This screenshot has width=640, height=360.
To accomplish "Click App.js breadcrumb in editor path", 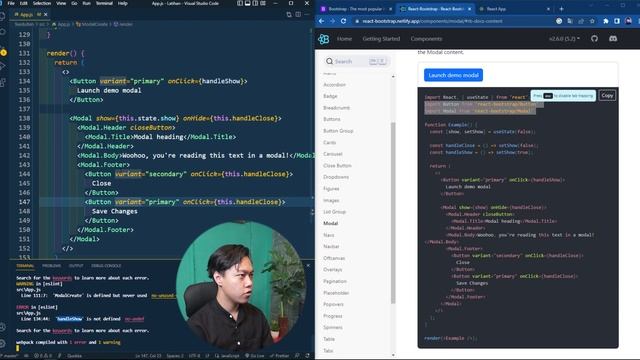I will (x=61, y=24).
